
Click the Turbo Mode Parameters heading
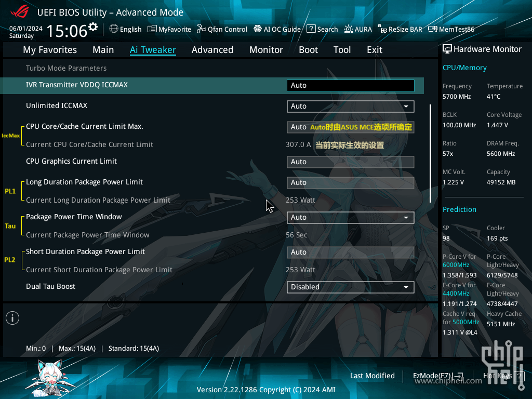click(x=66, y=68)
